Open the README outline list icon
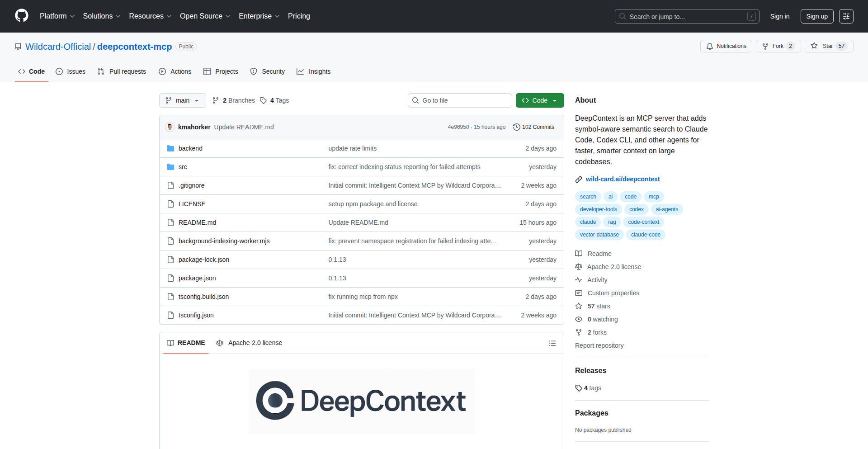This screenshot has height=449, width=868. (x=552, y=343)
